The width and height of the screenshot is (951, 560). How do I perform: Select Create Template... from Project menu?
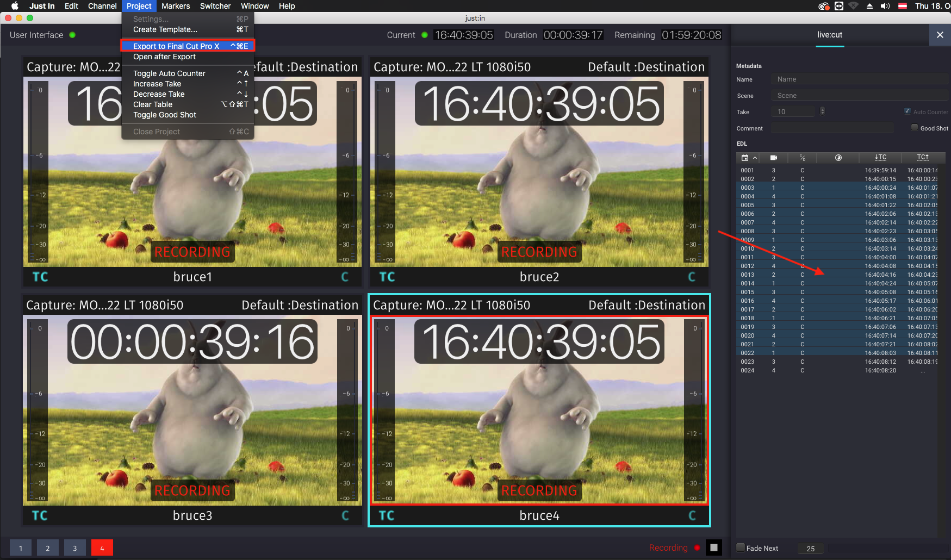[x=188, y=29]
